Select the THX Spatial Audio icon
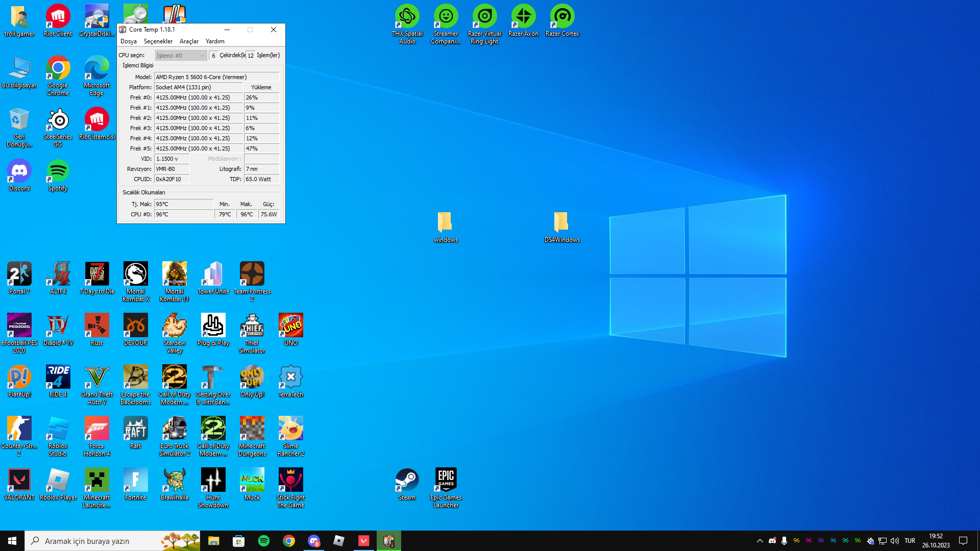The width and height of the screenshot is (980, 551). coord(407,24)
